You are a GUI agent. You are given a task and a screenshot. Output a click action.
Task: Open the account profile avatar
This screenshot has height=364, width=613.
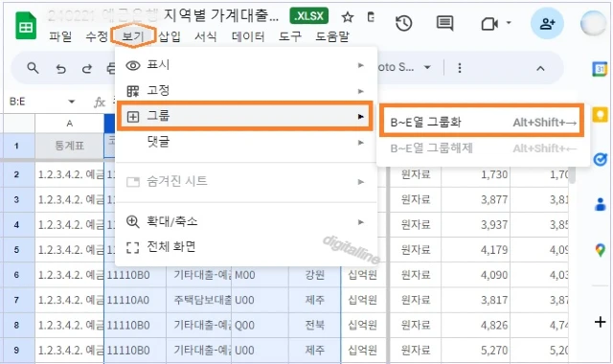(x=593, y=23)
